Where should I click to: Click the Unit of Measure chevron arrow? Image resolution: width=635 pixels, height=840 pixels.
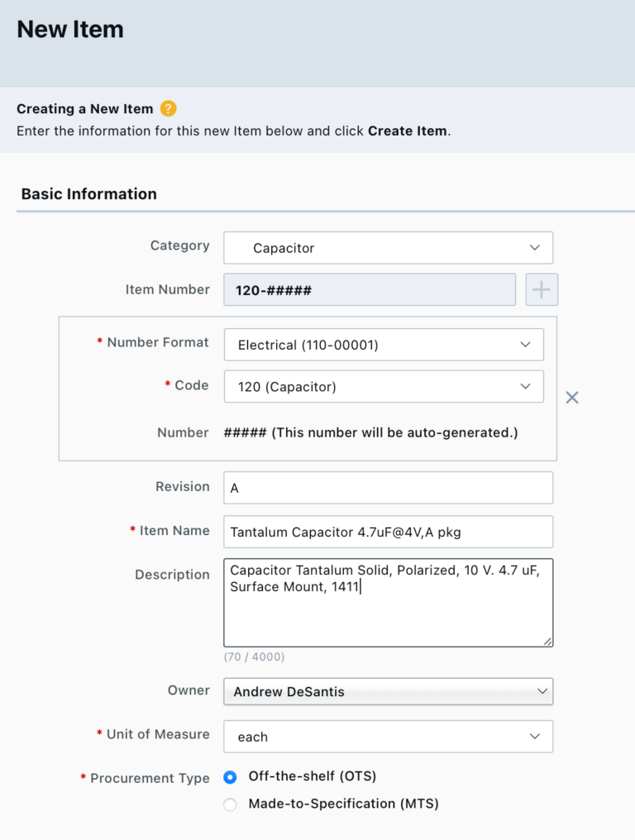point(535,737)
